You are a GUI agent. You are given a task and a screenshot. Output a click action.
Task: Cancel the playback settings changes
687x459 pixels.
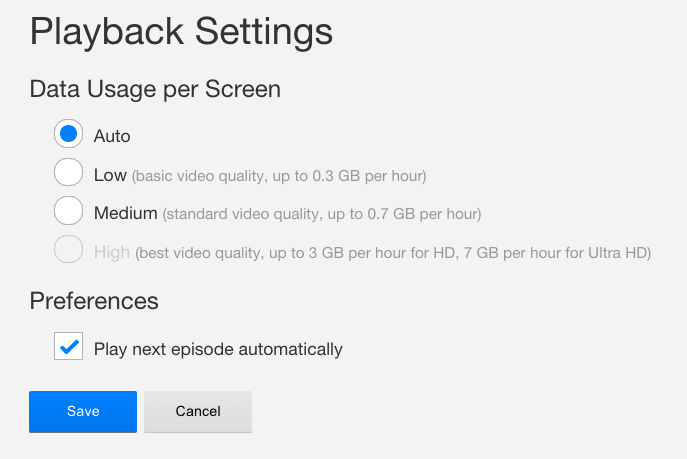click(198, 411)
